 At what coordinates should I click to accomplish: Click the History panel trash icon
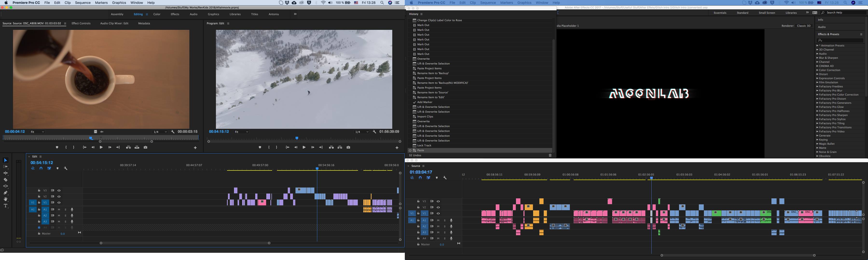click(550, 155)
